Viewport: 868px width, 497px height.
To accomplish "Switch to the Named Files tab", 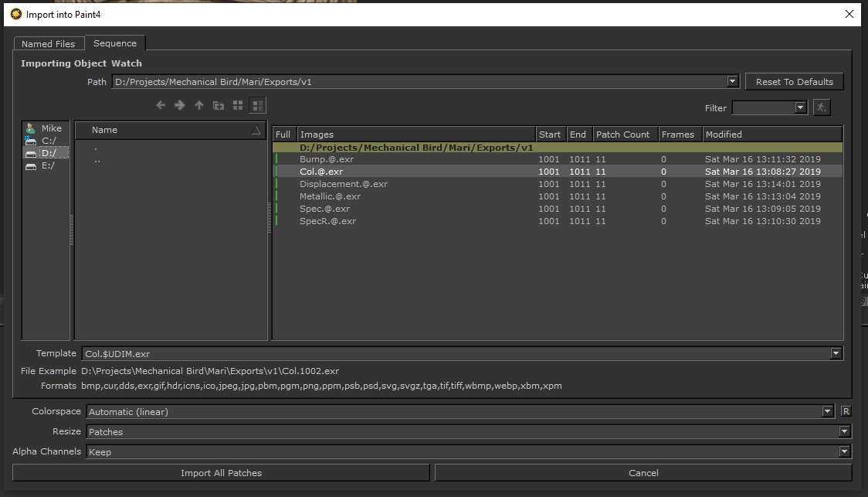I will [x=48, y=44].
